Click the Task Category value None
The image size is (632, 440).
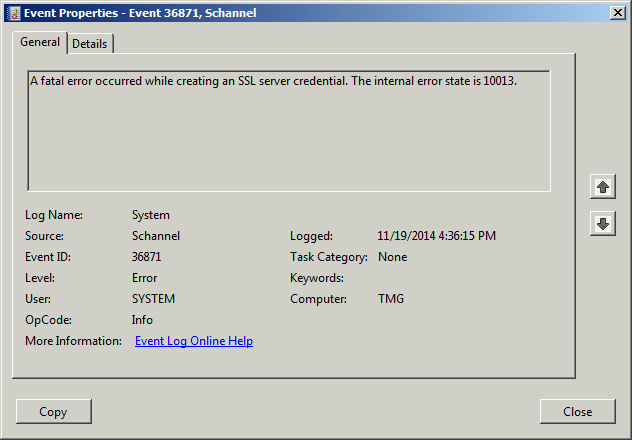(x=392, y=257)
